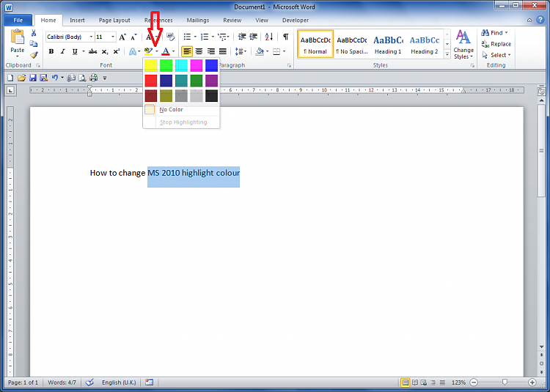The image size is (550, 392).
Task: Pick the bright green highlight swatch
Action: (x=166, y=65)
